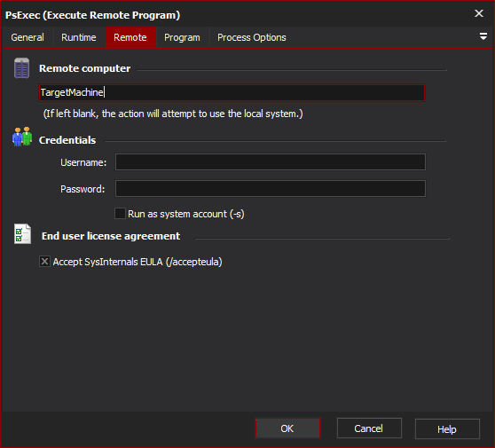Open Help for this action

click(x=447, y=429)
